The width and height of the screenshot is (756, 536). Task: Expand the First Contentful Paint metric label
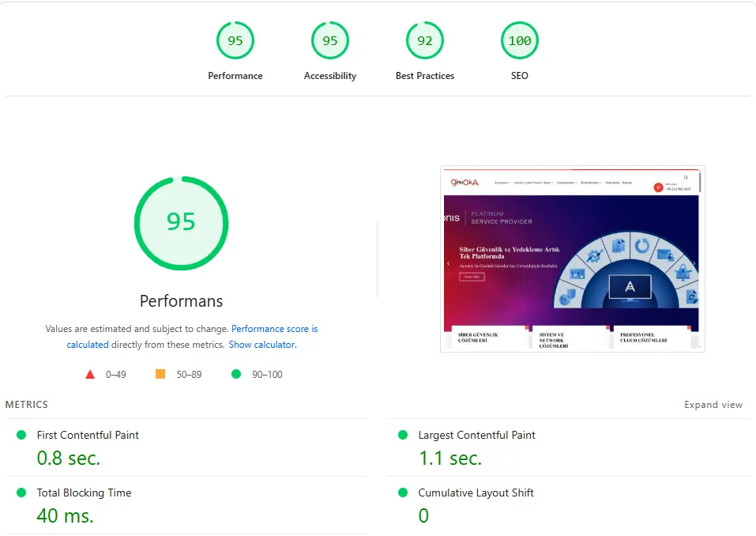(x=88, y=435)
